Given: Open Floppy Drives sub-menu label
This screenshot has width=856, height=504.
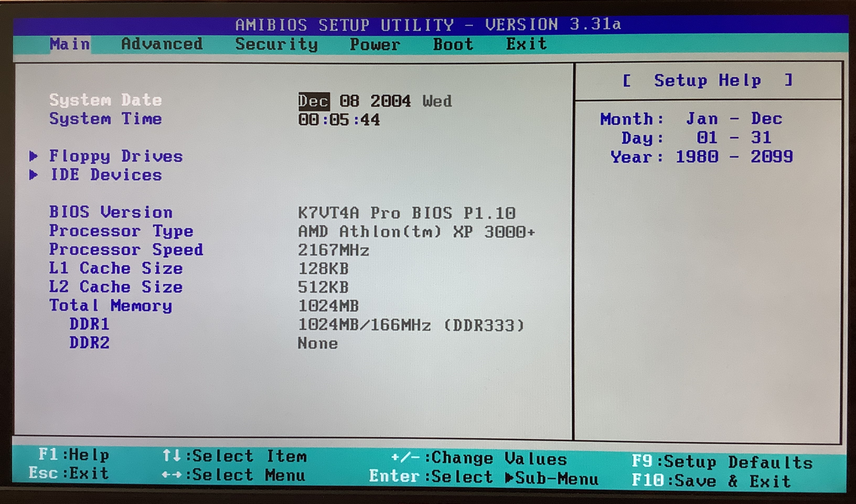Looking at the screenshot, I should point(116,156).
